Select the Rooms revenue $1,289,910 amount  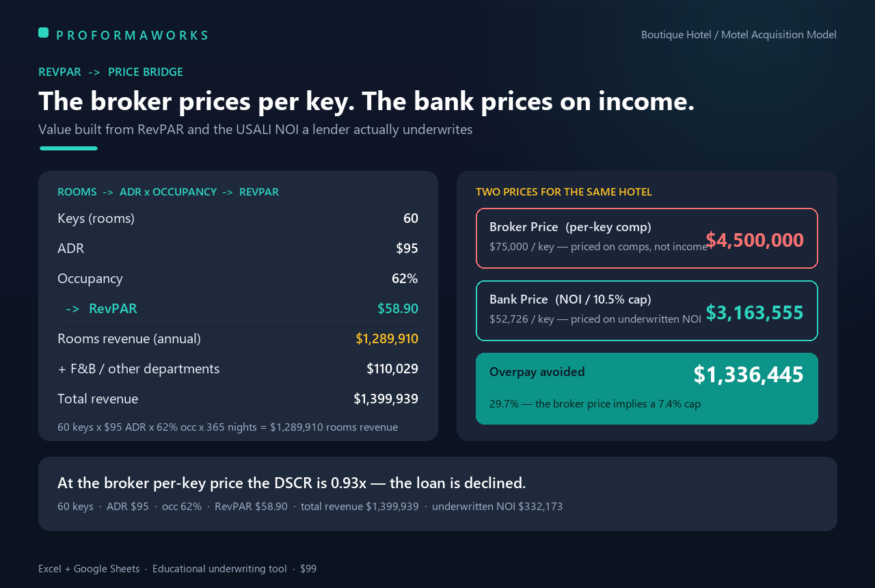pyautogui.click(x=387, y=338)
